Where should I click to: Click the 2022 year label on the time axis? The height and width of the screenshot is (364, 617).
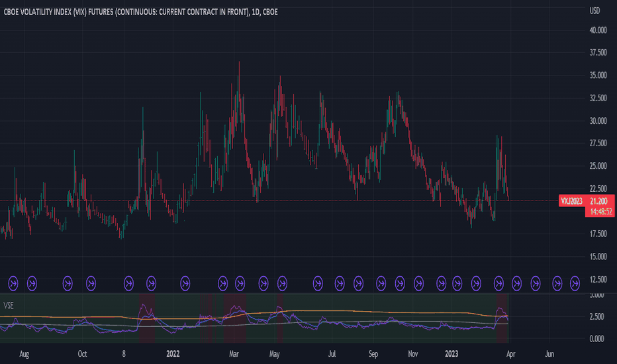click(x=173, y=354)
